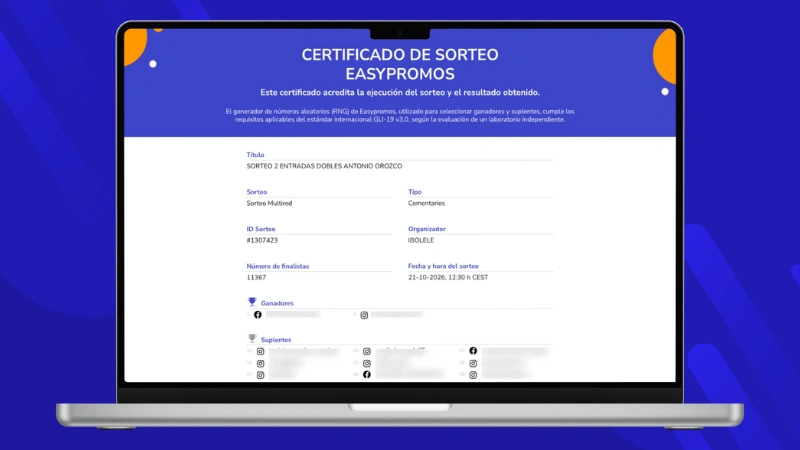The height and width of the screenshot is (450, 800).
Task: Click the GLI-19 v3.0 RNG compliance paragraph
Action: [x=400, y=115]
